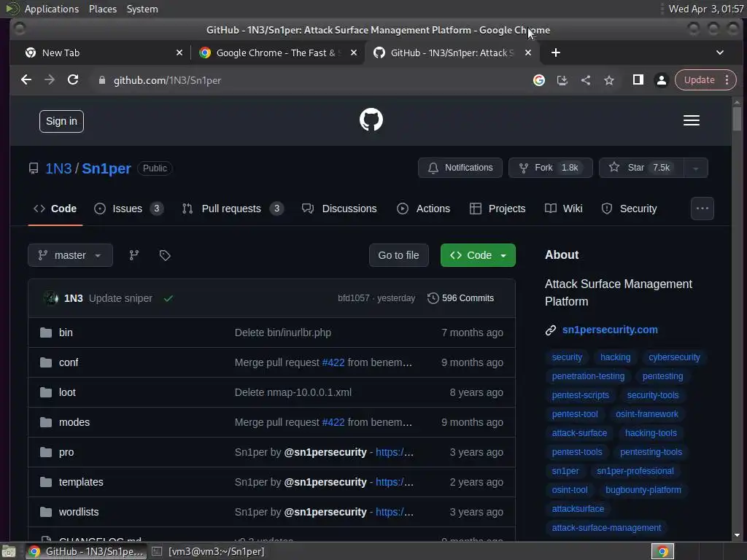This screenshot has width=747, height=560.
Task: Bookmark this tab with the star icon
Action: coord(609,80)
